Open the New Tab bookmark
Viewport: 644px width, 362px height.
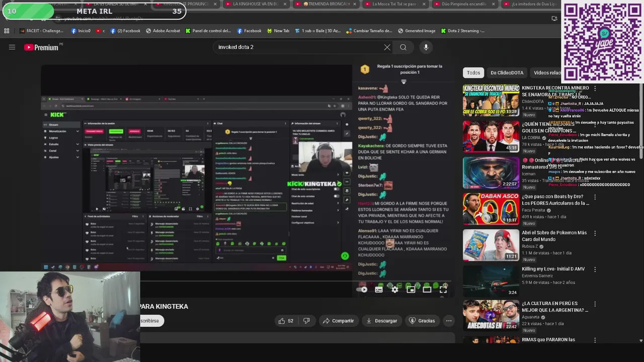click(278, 31)
